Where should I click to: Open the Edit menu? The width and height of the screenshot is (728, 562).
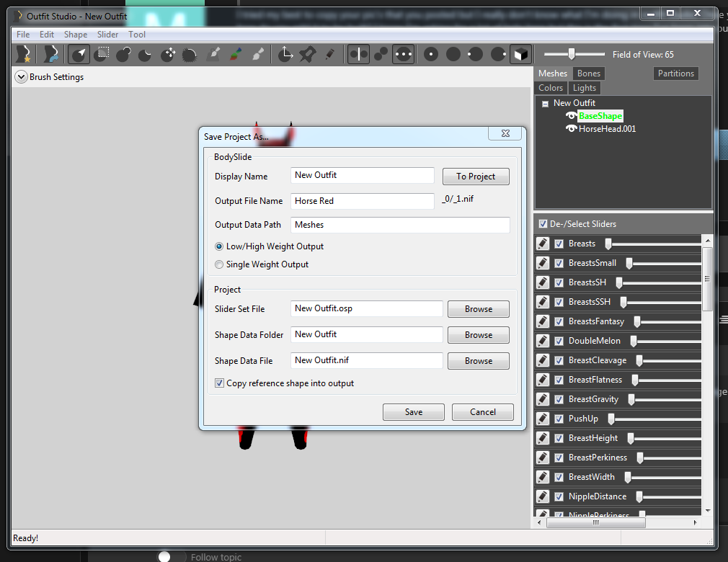click(x=46, y=35)
